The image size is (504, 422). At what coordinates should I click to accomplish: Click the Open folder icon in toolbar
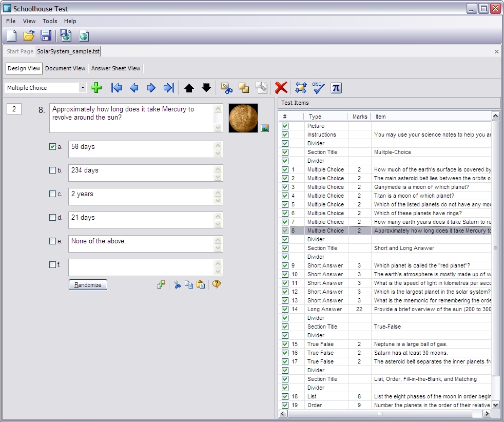(29, 35)
